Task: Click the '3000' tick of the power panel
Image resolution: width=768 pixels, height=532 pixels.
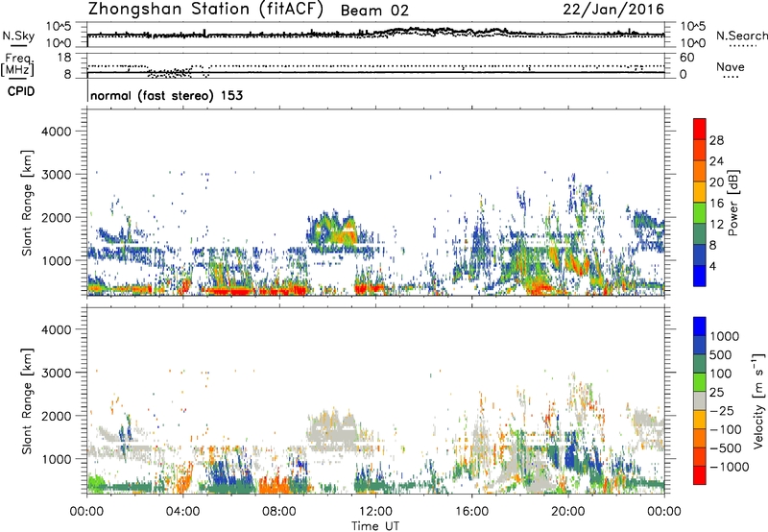Action: [57, 175]
